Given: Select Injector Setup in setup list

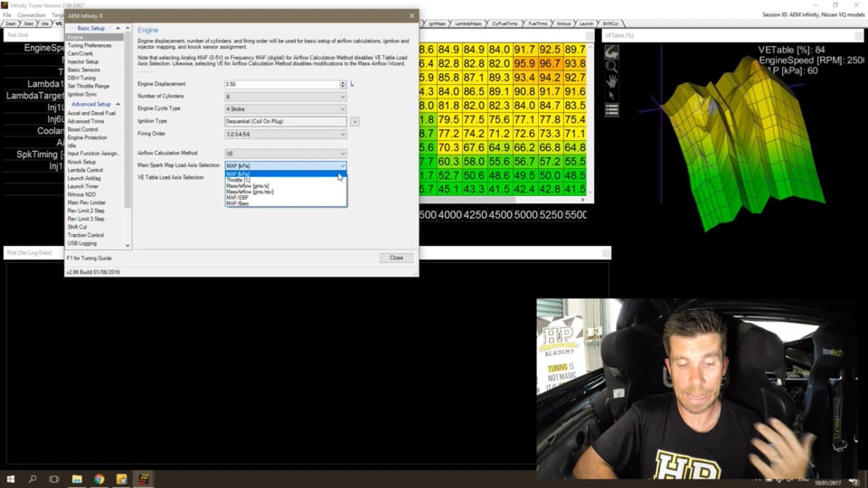Looking at the screenshot, I should pos(83,62).
